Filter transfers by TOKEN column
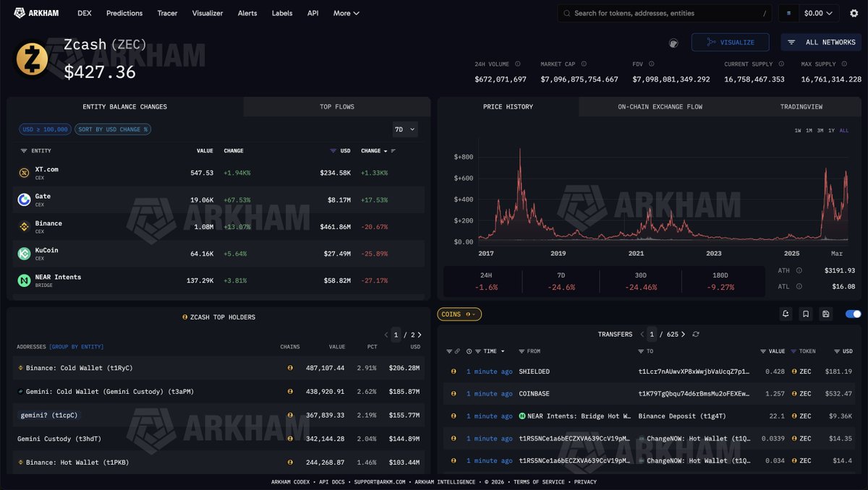This screenshot has height=490, width=868. [794, 351]
